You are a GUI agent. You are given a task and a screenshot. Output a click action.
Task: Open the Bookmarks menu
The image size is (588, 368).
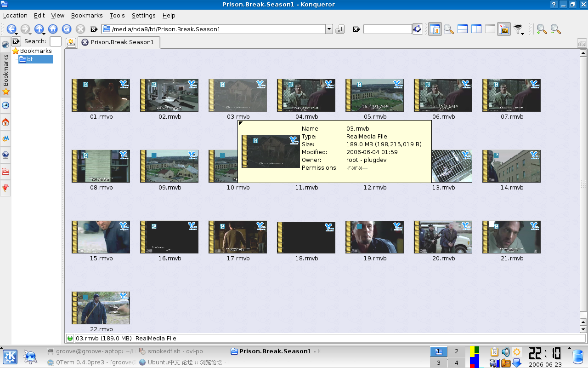coord(87,15)
